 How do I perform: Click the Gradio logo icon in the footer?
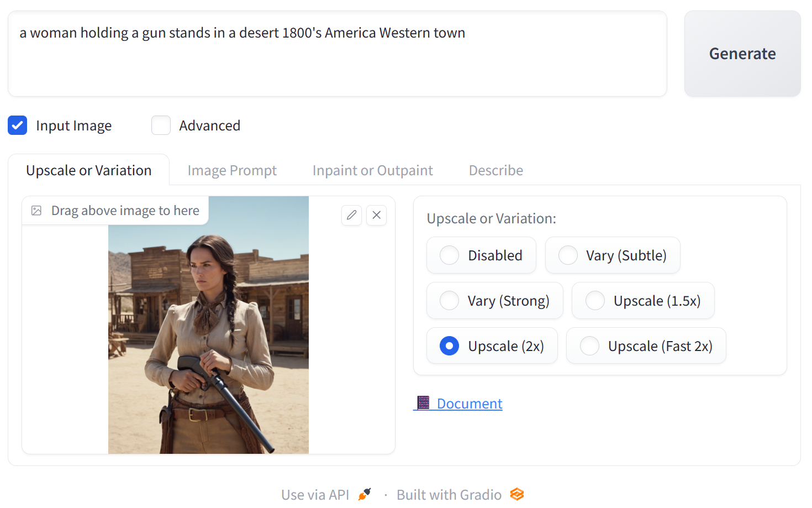[517, 494]
